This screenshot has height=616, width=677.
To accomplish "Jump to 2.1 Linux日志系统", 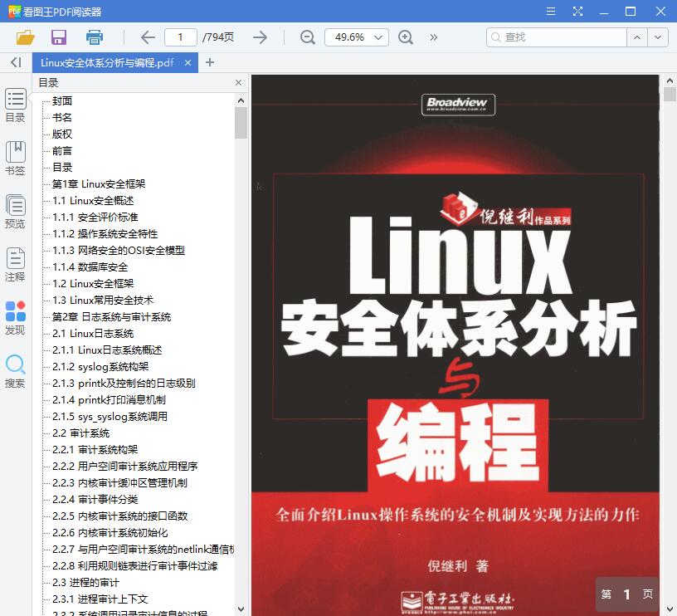I will 93,334.
